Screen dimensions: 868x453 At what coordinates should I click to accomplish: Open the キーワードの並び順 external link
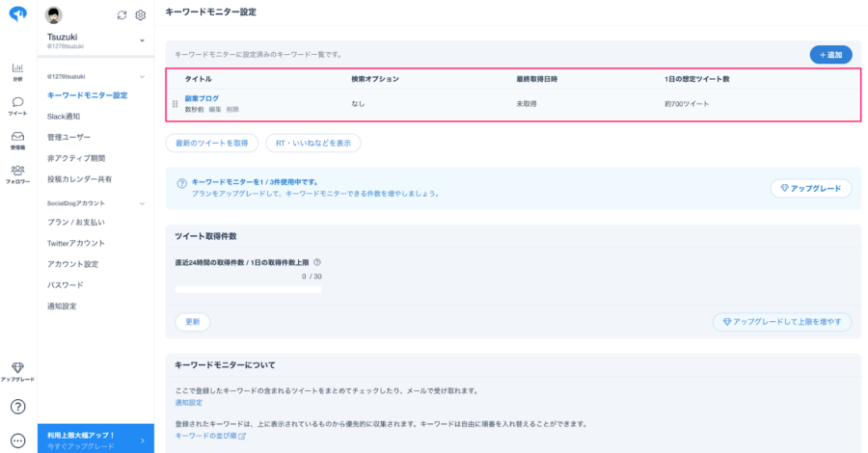[x=210, y=436]
